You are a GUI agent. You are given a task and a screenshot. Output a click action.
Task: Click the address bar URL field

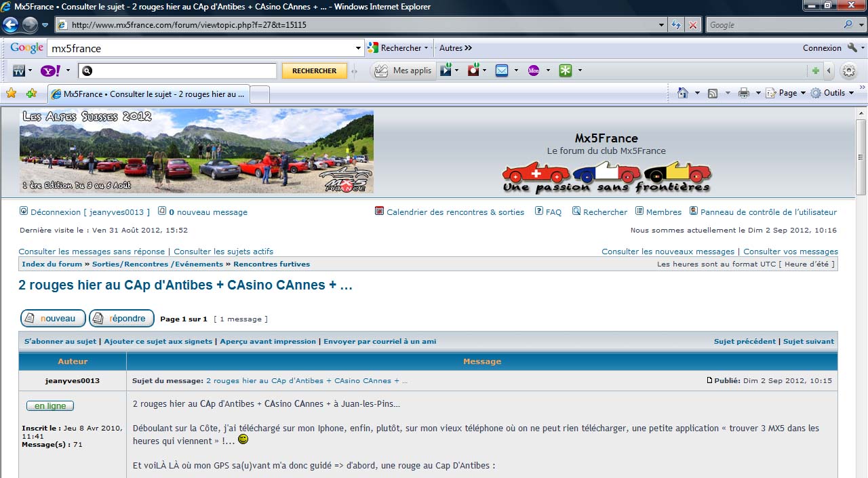point(356,25)
